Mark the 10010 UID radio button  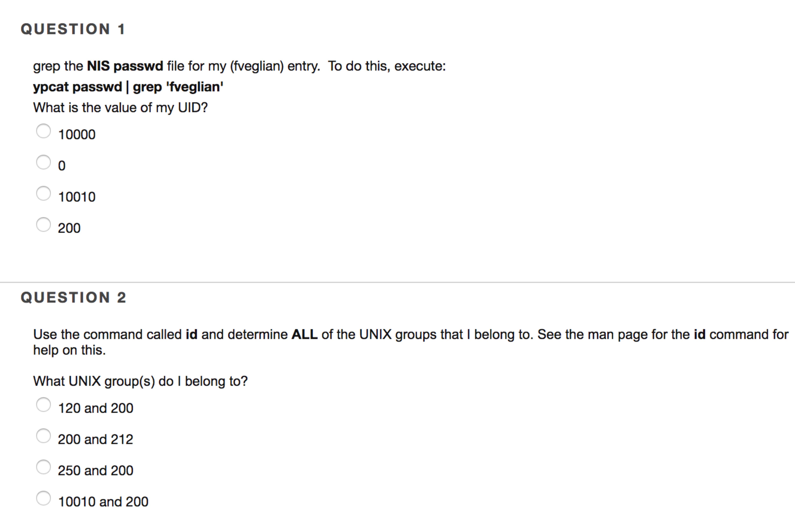tap(43, 193)
